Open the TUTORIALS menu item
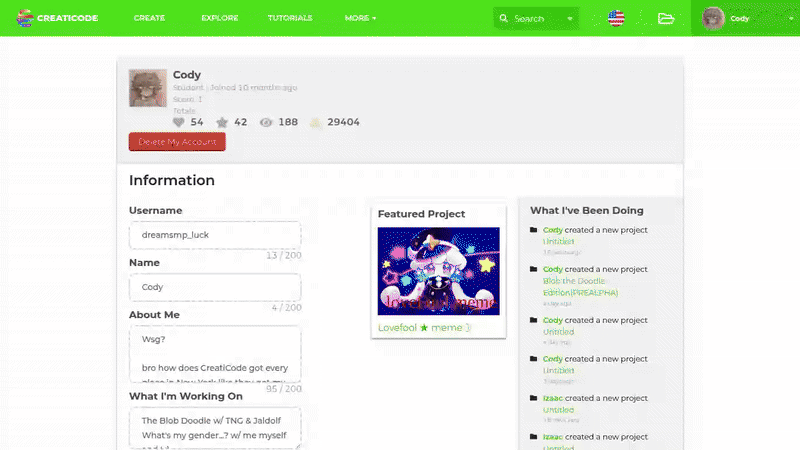This screenshot has width=800, height=450. click(290, 18)
